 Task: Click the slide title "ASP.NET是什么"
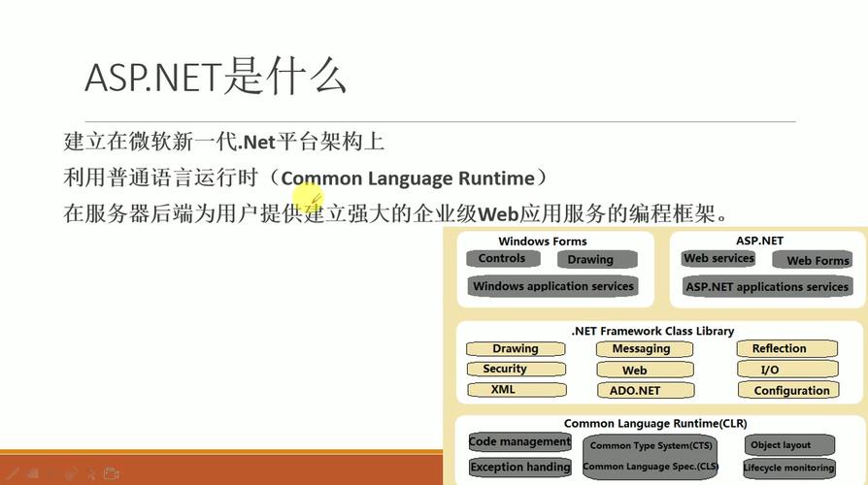coord(216,77)
